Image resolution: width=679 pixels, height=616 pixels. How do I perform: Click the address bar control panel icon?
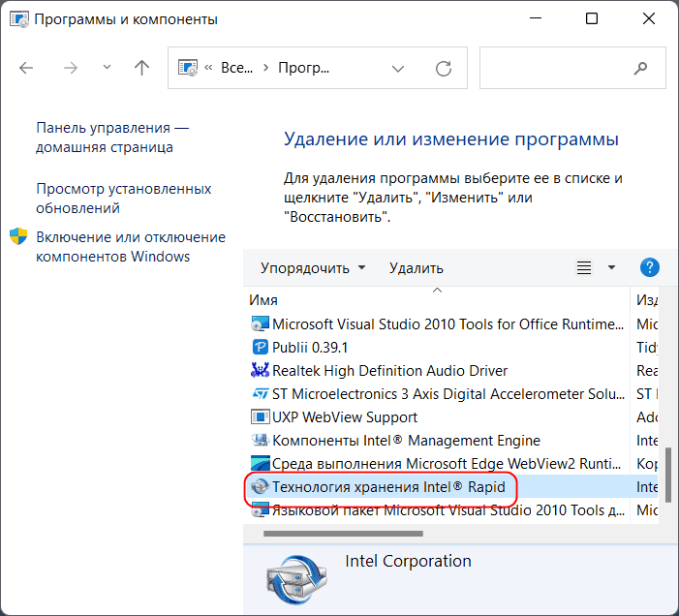(188, 68)
